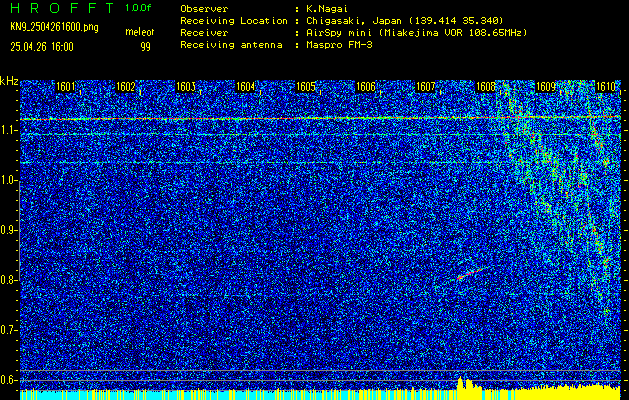This screenshot has height=400, width=629.
Task: Click the 1608 time marker
Action: click(x=485, y=87)
